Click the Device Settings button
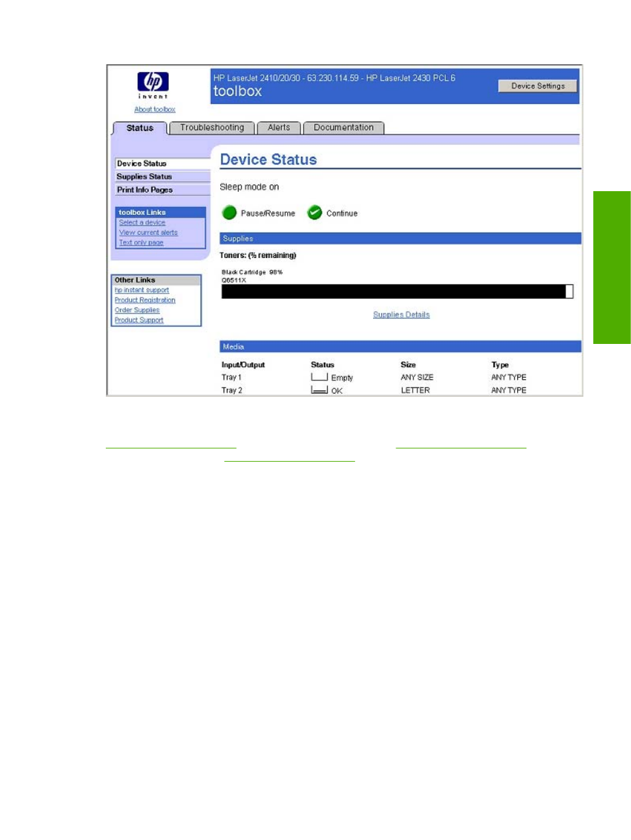Screen dimensions: 631x840 click(538, 86)
